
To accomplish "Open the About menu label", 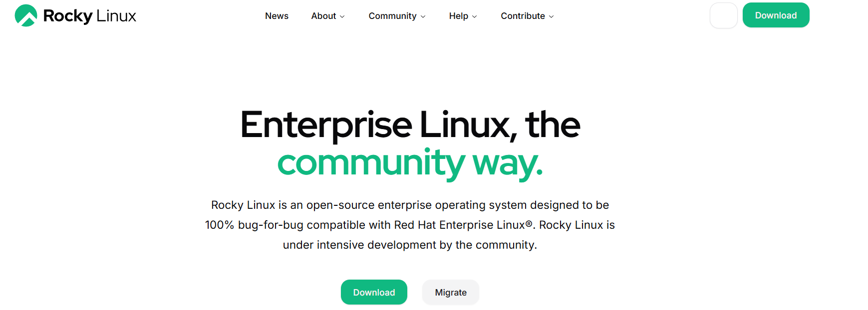I will click(x=323, y=16).
